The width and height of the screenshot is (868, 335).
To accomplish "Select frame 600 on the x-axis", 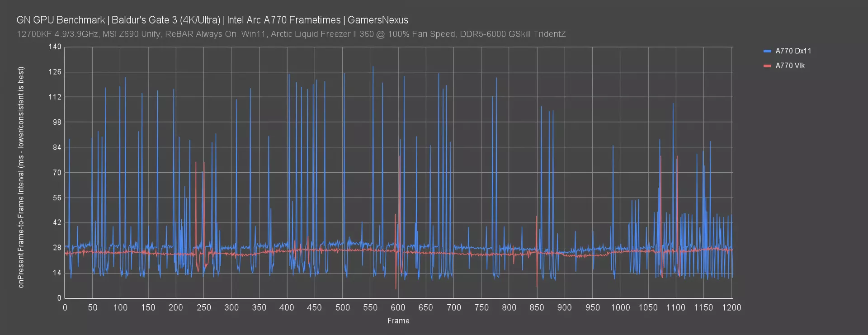I will 398,307.
